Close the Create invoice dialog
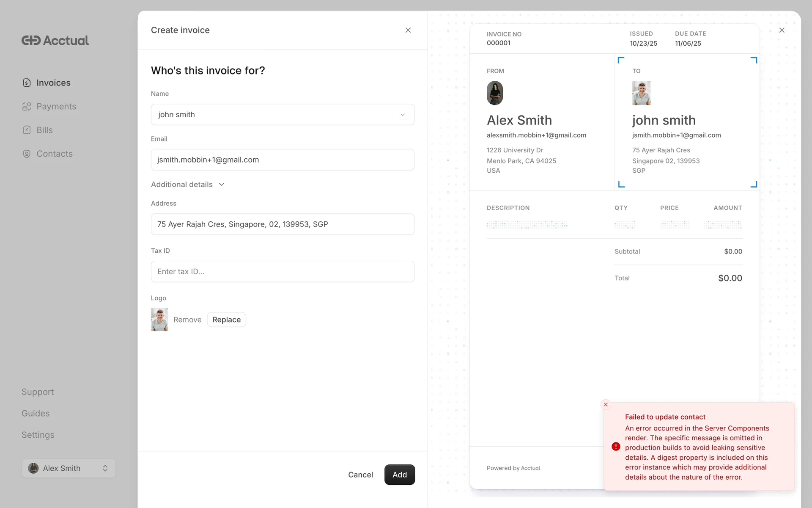The height and width of the screenshot is (508, 812). [x=408, y=30]
